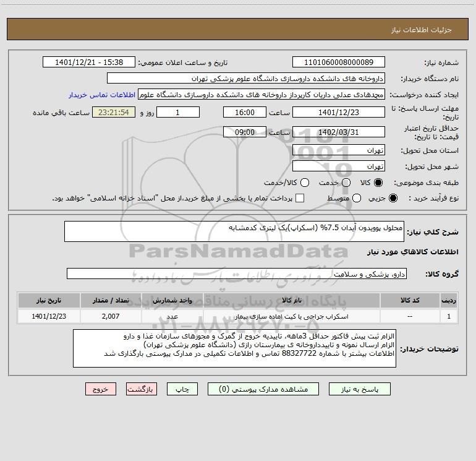Click the remaining days field showing 1
The width and height of the screenshot is (476, 461).
point(178,112)
